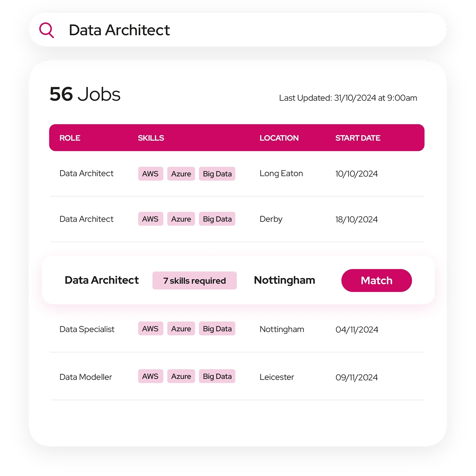Viewport: 476px width, 476px height.
Task: Select the Long Eaton location entry
Action: tap(281, 174)
